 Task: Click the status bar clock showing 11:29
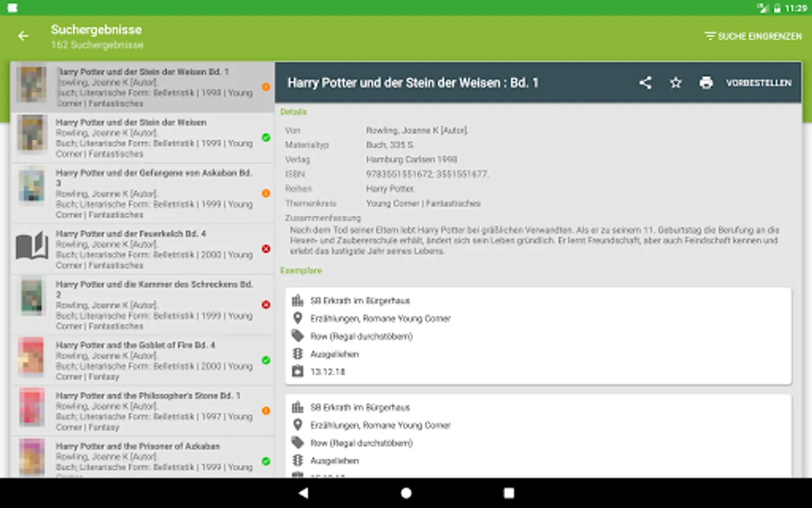[796, 8]
